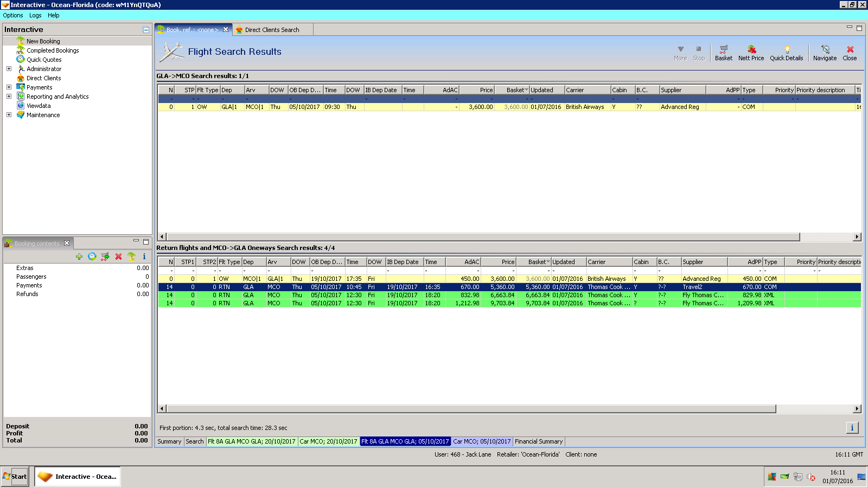868x488 pixels.
Task: Expand the Payments tree node
Action: [x=9, y=87]
